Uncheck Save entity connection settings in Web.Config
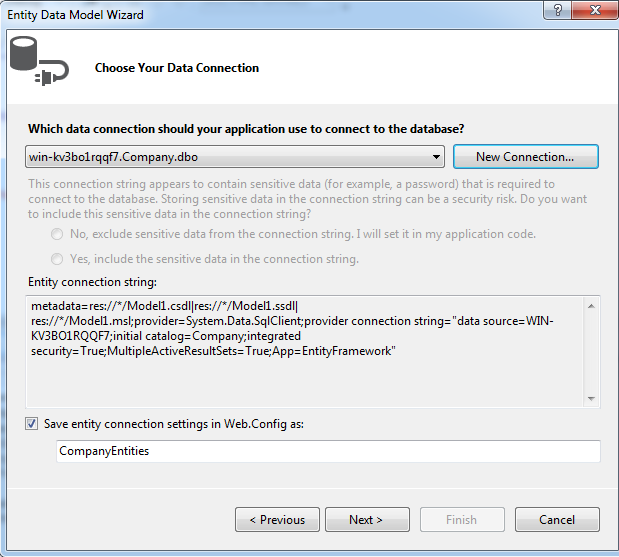619x557 pixels. pyautogui.click(x=33, y=424)
